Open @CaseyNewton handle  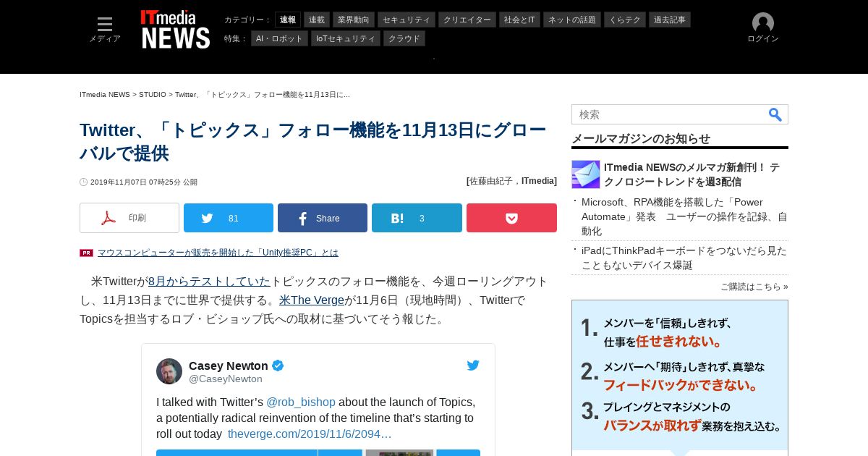(226, 379)
